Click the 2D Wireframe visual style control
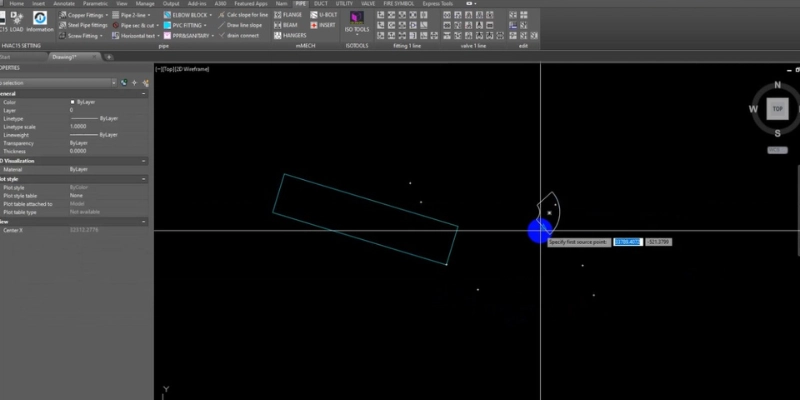This screenshot has height=400, width=800. (x=192, y=69)
